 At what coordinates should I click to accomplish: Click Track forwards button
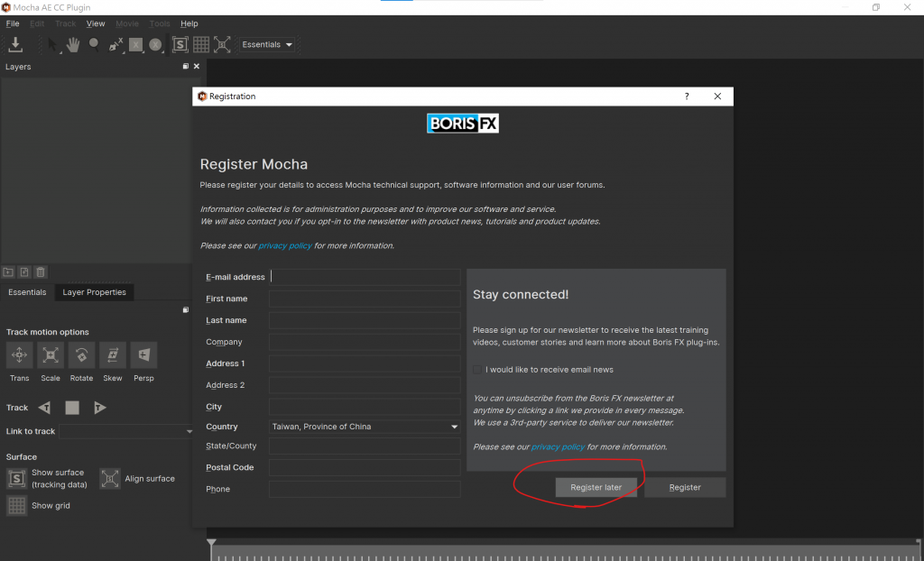coord(99,407)
